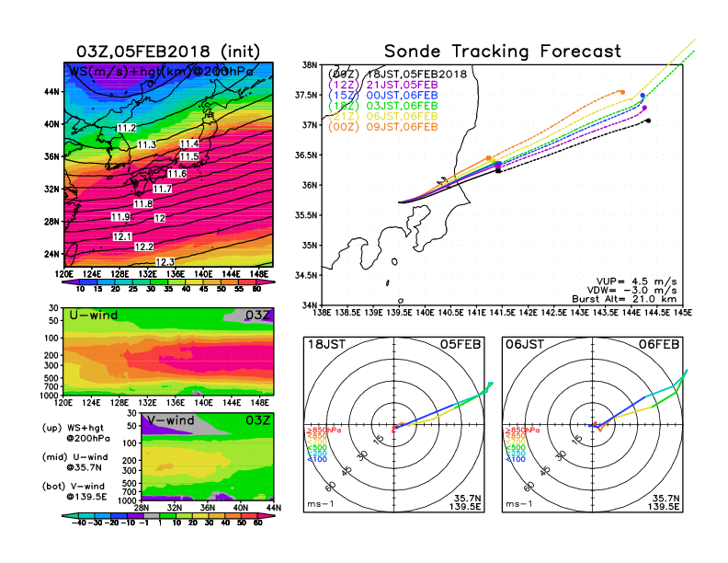Select the black '(09Z) 18JST,05FEB2018' legend entry
The width and height of the screenshot is (728, 563).
pos(397,75)
